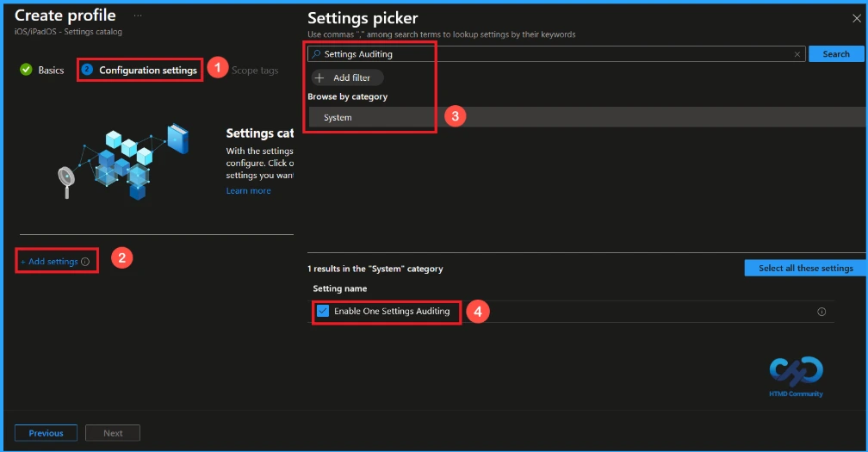Clear the search box with the X icon
Image resolution: width=868 pixels, height=452 pixels.
click(797, 54)
